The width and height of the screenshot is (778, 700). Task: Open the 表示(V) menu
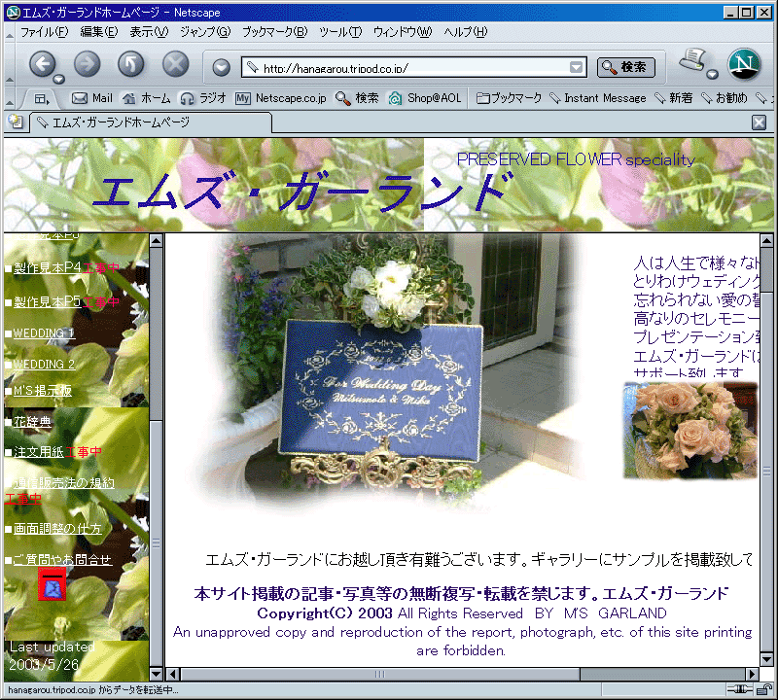click(149, 32)
